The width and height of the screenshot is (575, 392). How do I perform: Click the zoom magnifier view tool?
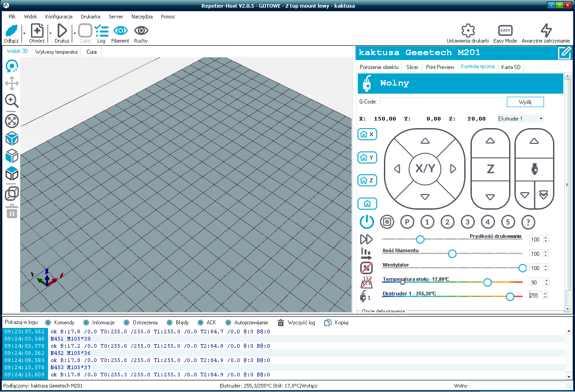pos(12,100)
